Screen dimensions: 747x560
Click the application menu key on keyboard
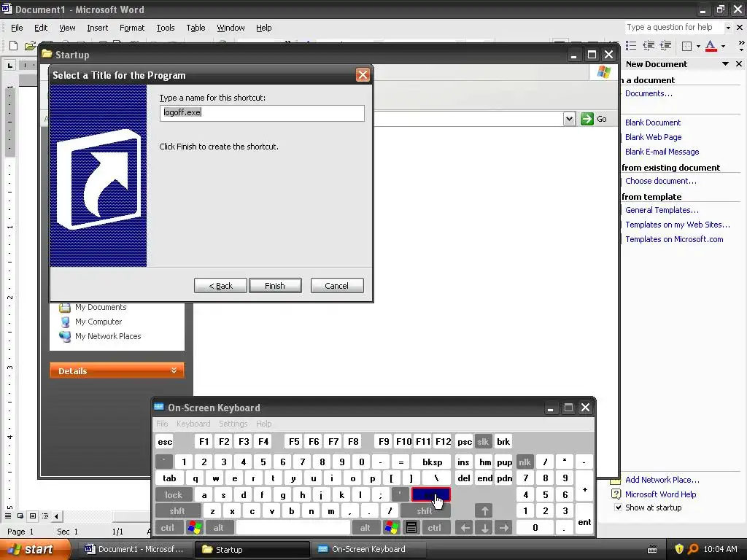pyautogui.click(x=411, y=528)
